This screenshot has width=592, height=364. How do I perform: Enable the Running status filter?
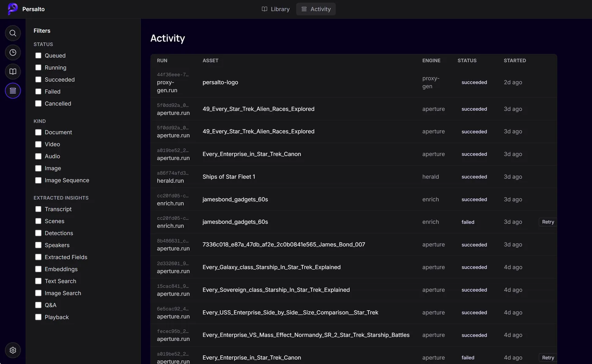[38, 68]
